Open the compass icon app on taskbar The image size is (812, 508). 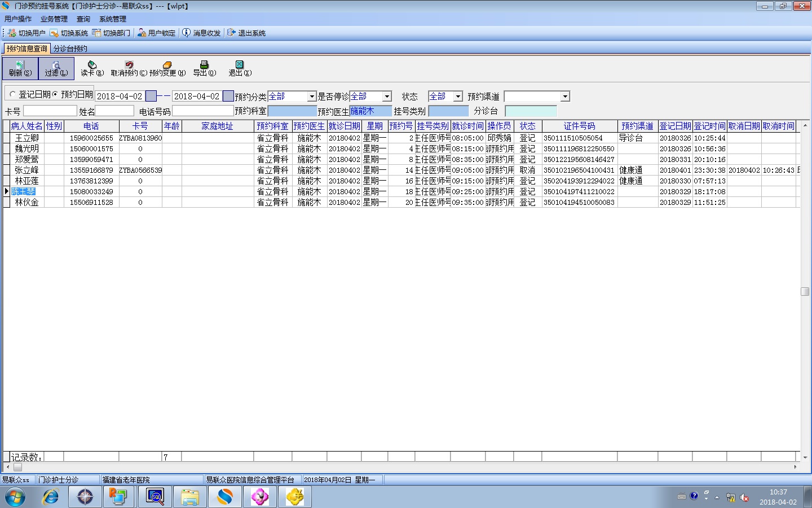click(x=85, y=497)
